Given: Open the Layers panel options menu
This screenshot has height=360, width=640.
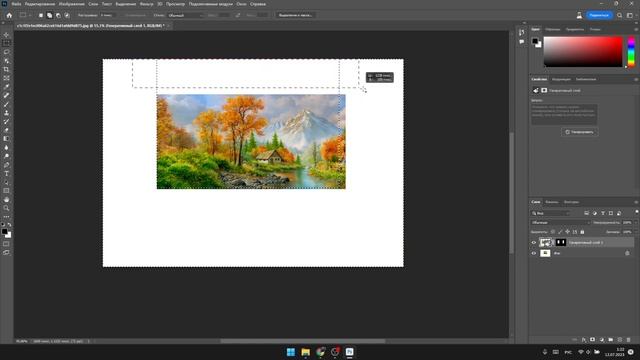Looking at the screenshot, I should coord(636,202).
